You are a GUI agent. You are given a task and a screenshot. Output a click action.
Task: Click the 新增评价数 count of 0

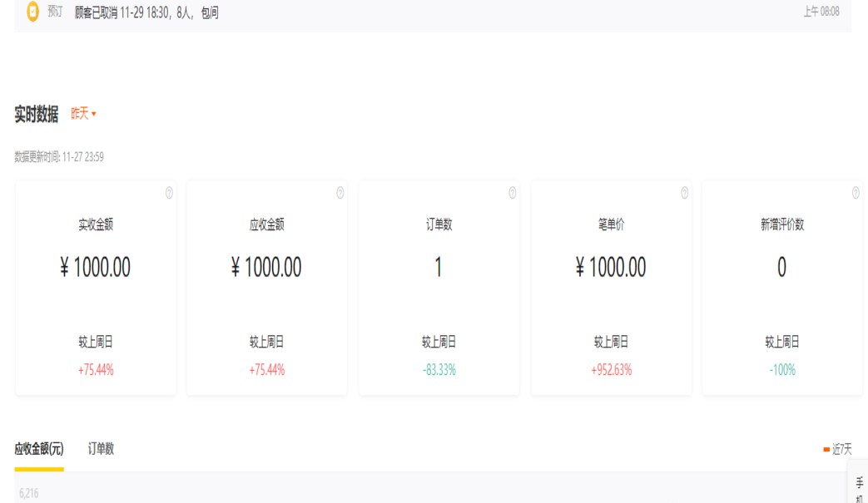pyautogui.click(x=781, y=268)
